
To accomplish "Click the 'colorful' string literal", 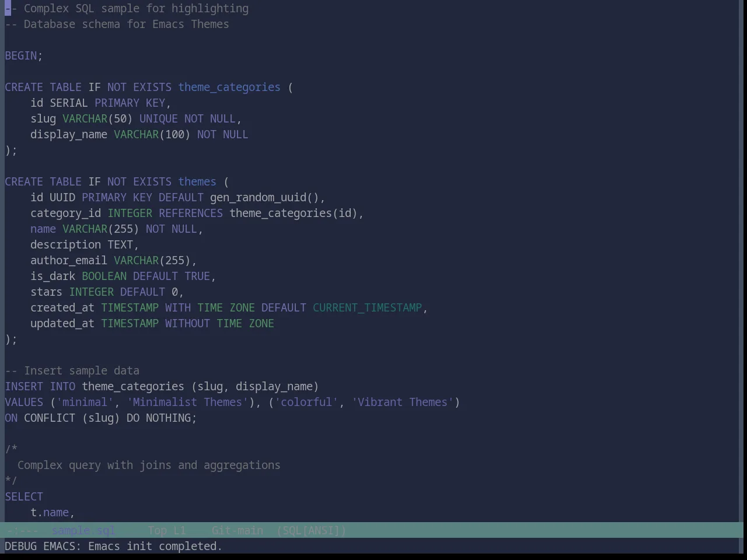I will pos(306,402).
